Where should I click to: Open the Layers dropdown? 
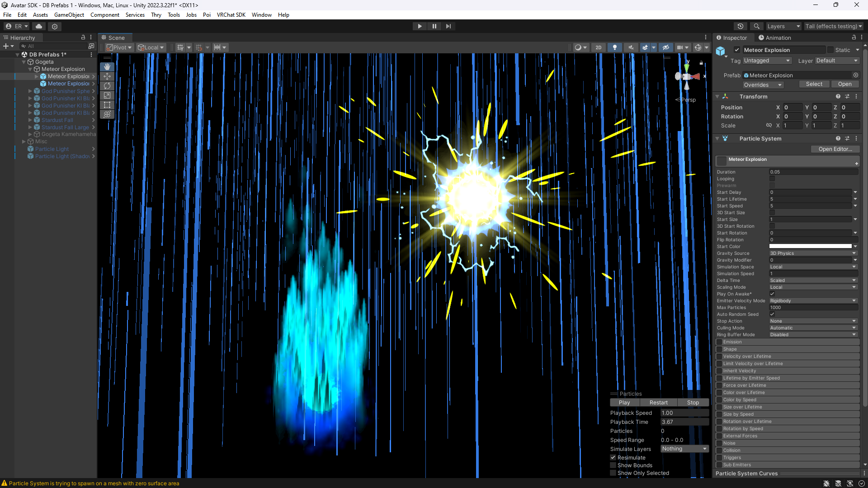(x=783, y=26)
